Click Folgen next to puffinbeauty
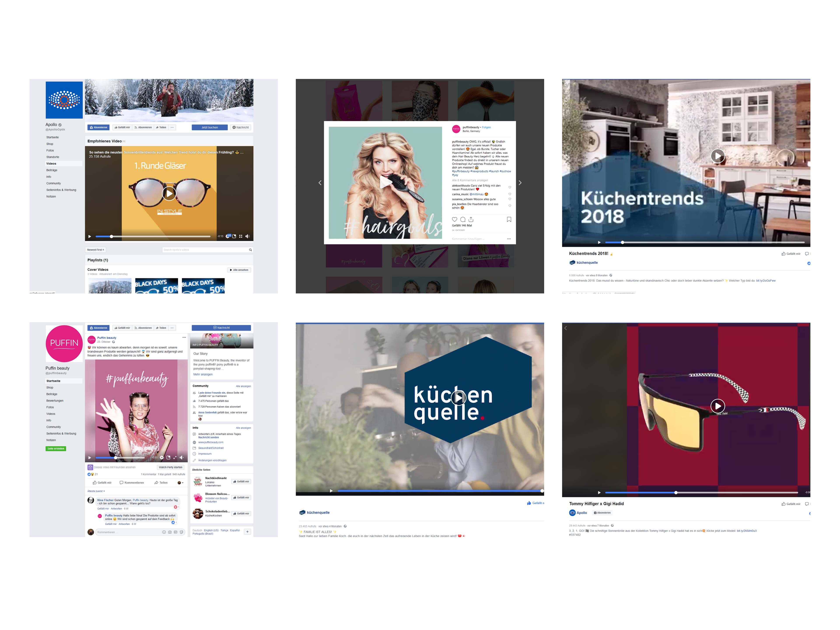This screenshot has width=840, height=630. 486,127
